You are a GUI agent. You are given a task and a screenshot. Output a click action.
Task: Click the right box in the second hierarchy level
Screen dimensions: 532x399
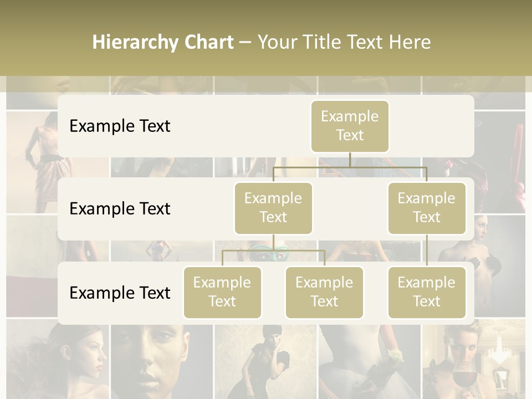(x=427, y=208)
